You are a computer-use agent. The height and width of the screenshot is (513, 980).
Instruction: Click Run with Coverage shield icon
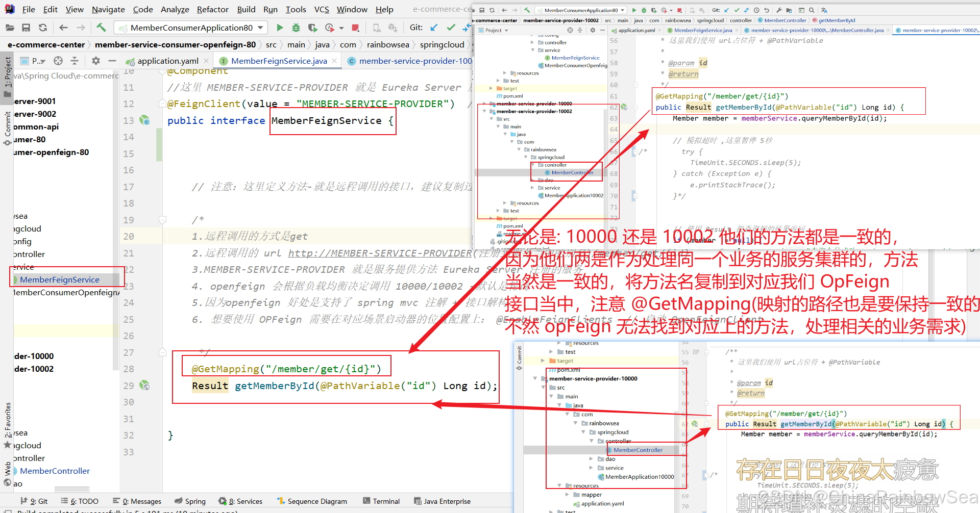tap(312, 28)
